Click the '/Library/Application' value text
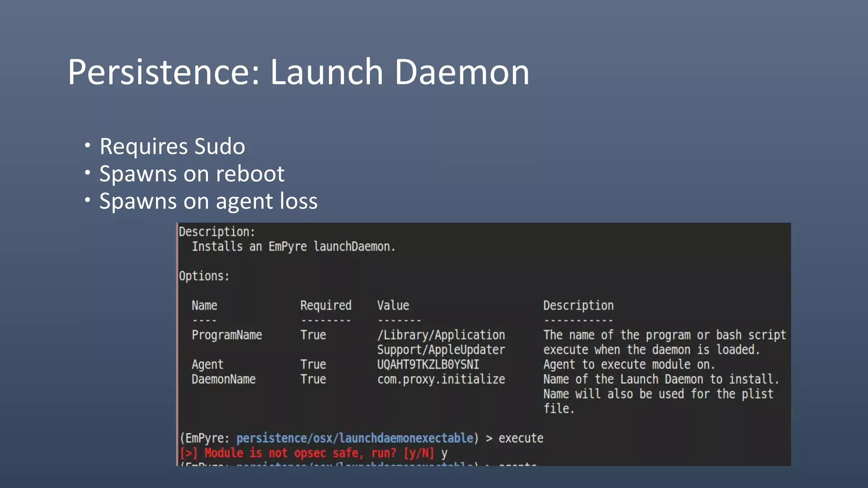Viewport: 868px width, 488px height. click(441, 335)
